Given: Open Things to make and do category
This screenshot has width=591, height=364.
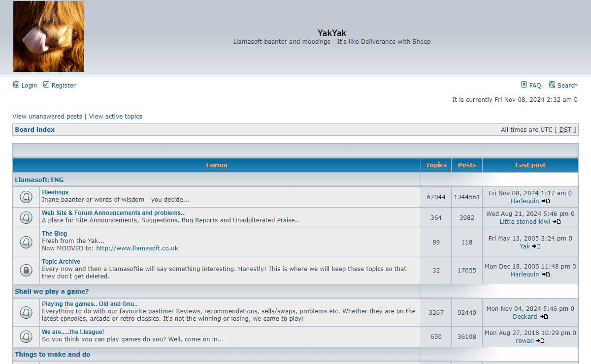Looking at the screenshot, I should tap(53, 355).
